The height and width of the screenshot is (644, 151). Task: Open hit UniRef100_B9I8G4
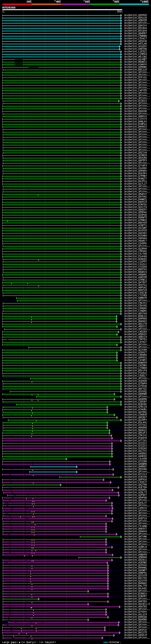coord(135,28)
